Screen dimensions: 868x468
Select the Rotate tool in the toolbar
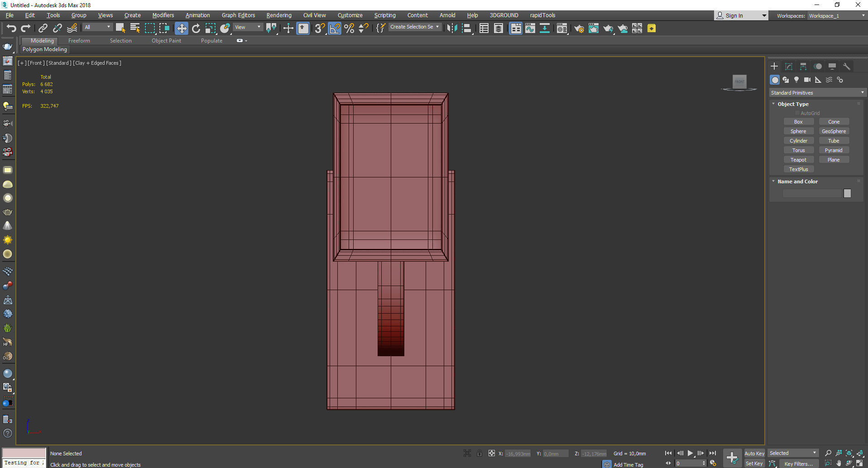[196, 29]
